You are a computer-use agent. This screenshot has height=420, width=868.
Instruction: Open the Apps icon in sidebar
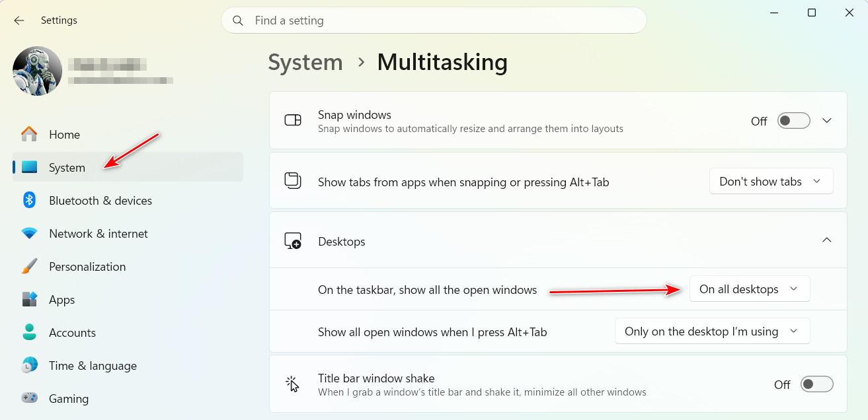point(29,299)
